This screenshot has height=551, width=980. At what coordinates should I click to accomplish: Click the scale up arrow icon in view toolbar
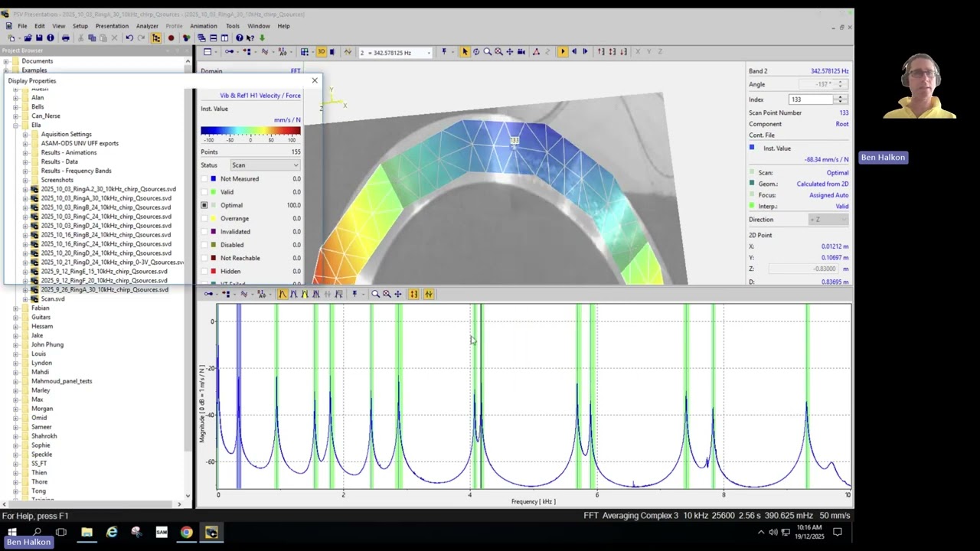coord(601,52)
